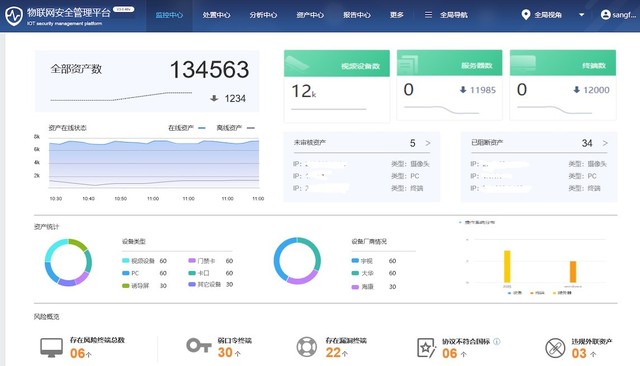Open the 视频设备数 green card header
Screen dimensions: 640x366
pyautogui.click(x=337, y=63)
